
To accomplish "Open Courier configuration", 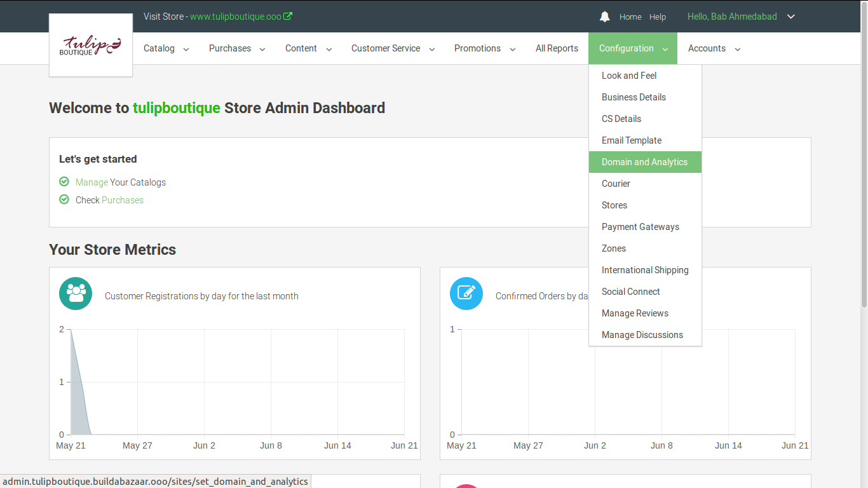I will coord(645,184).
